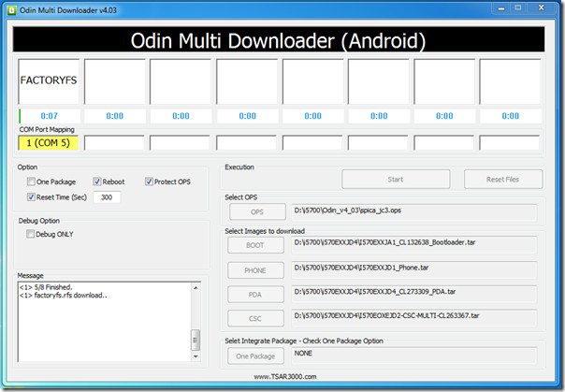This screenshot has height=392, width=565.
Task: Click the spica_jc3.ops path field
Action: [x=414, y=212]
